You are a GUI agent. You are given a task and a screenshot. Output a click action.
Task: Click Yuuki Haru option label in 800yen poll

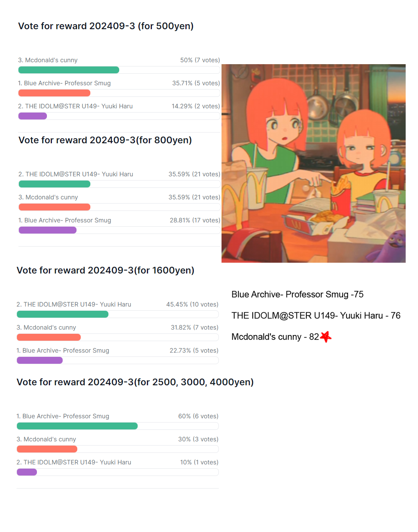76,174
